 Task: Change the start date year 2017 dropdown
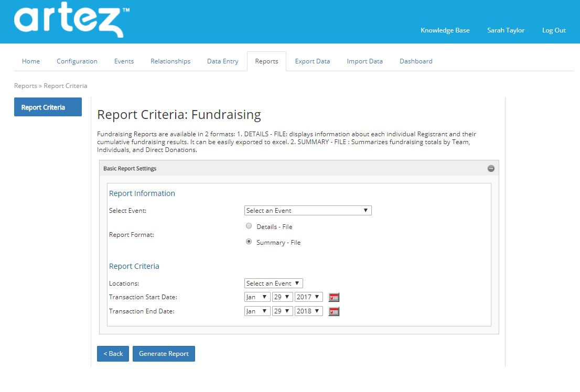click(308, 297)
